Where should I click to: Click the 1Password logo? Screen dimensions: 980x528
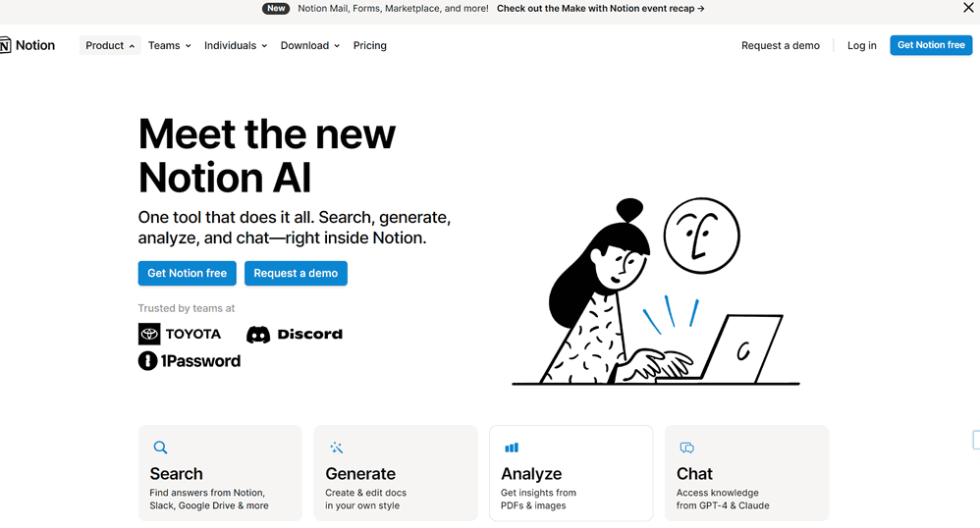click(x=190, y=360)
